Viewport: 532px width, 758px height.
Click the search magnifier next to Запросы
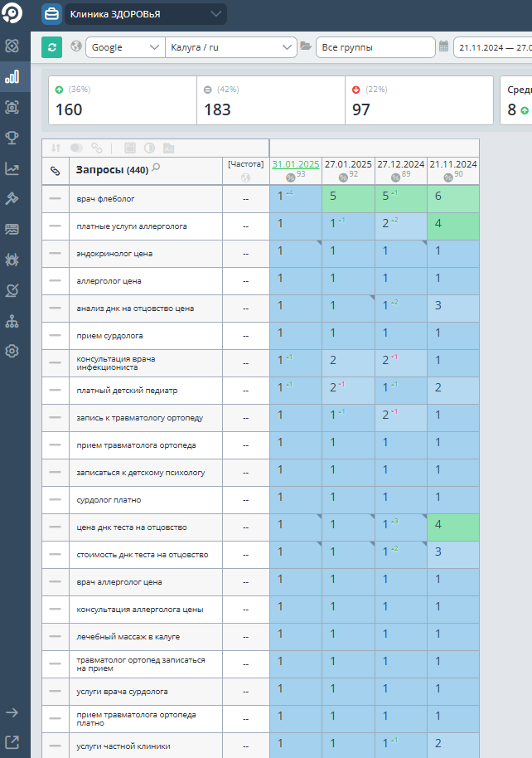pos(156,168)
